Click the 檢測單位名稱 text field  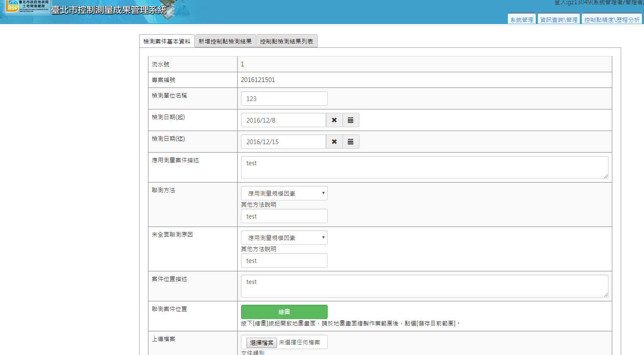tap(284, 98)
